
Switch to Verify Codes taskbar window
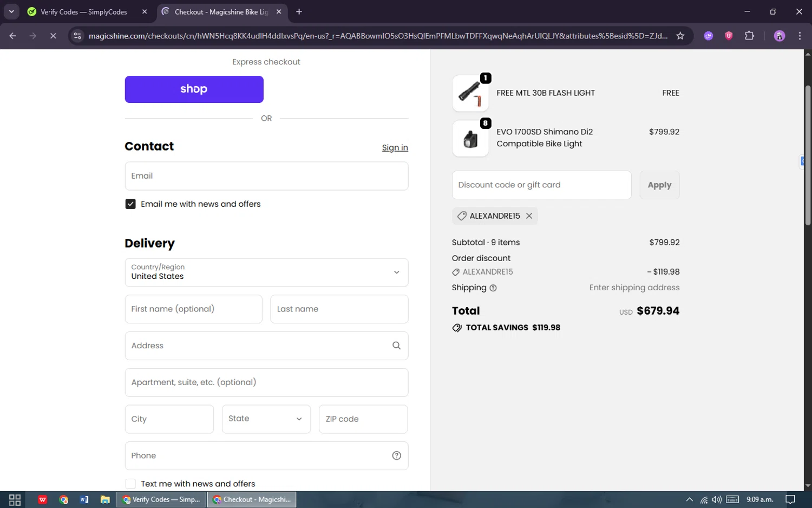(161, 499)
